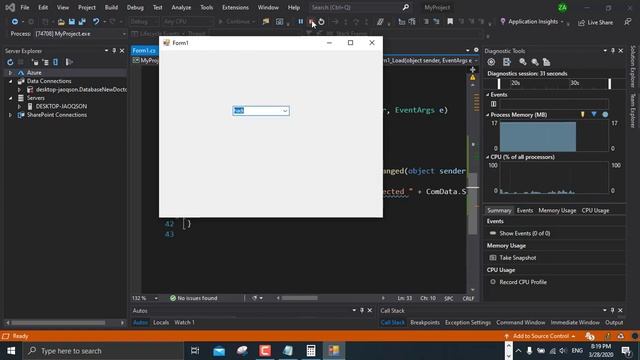Select desktop-jaoqson.DatabaseNewDoctor connection
This screenshot has height=360, width=640.
pyautogui.click(x=81, y=89)
